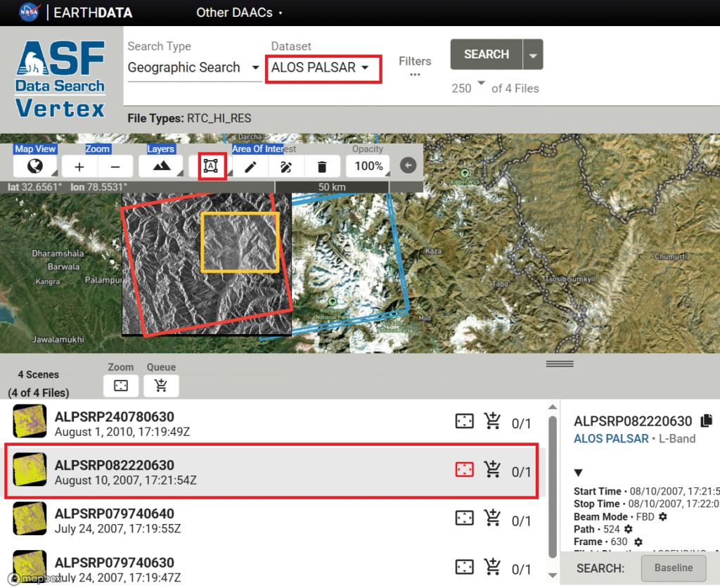
Task: Zoom to scene ALPSRP079740640
Action: pos(464,518)
